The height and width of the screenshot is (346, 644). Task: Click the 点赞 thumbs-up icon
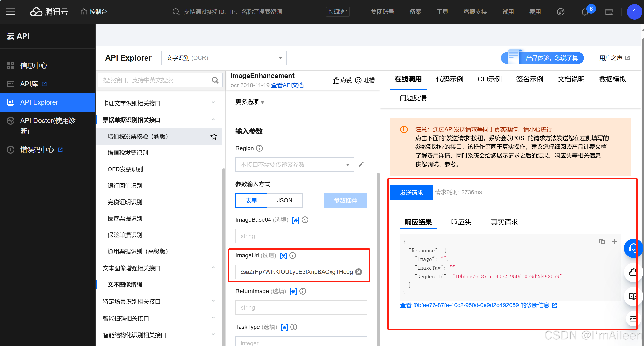[336, 80]
